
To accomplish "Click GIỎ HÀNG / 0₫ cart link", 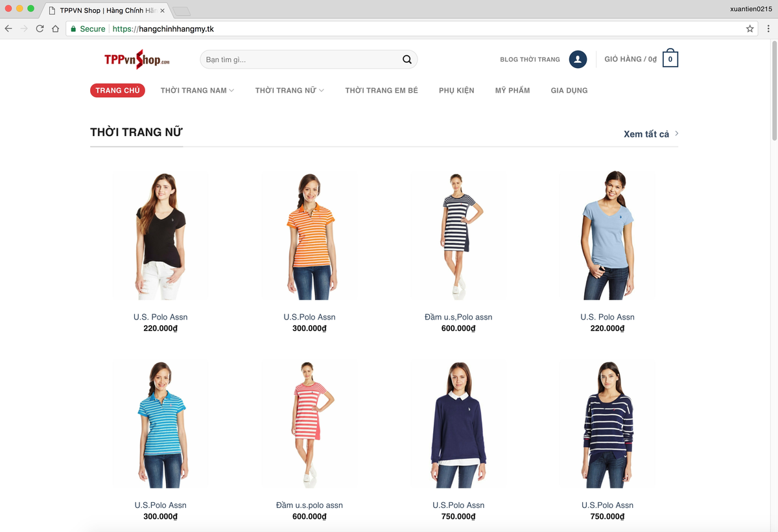I will (630, 59).
